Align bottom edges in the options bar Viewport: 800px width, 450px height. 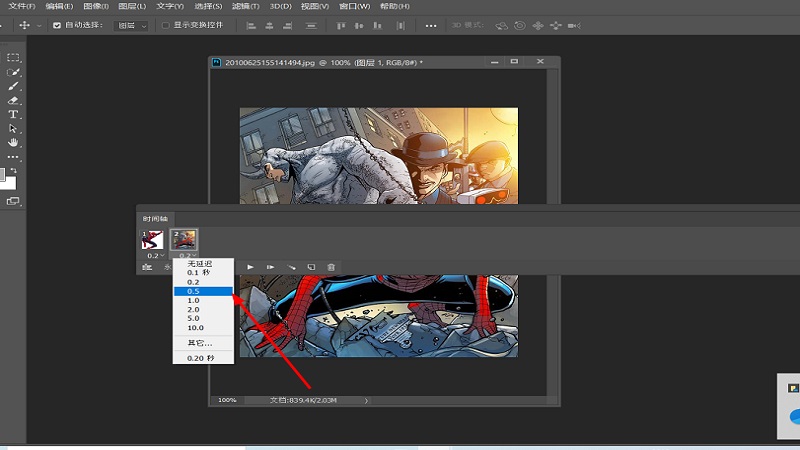(x=378, y=26)
